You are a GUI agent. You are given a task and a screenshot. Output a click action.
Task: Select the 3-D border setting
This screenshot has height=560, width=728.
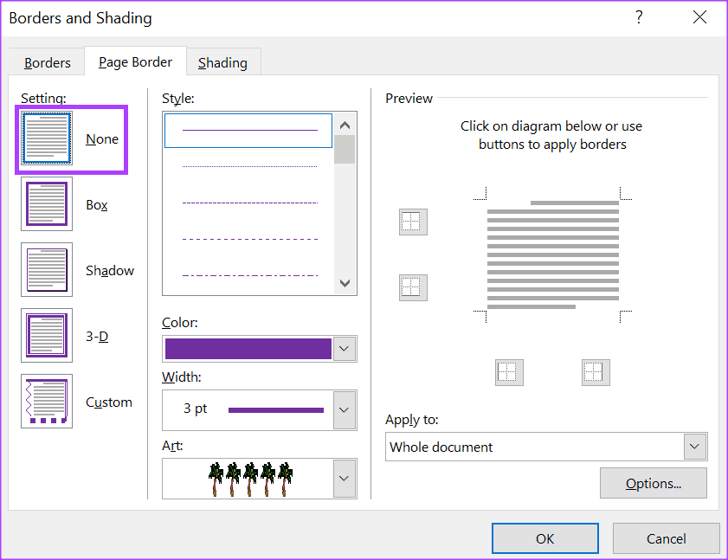pos(47,336)
